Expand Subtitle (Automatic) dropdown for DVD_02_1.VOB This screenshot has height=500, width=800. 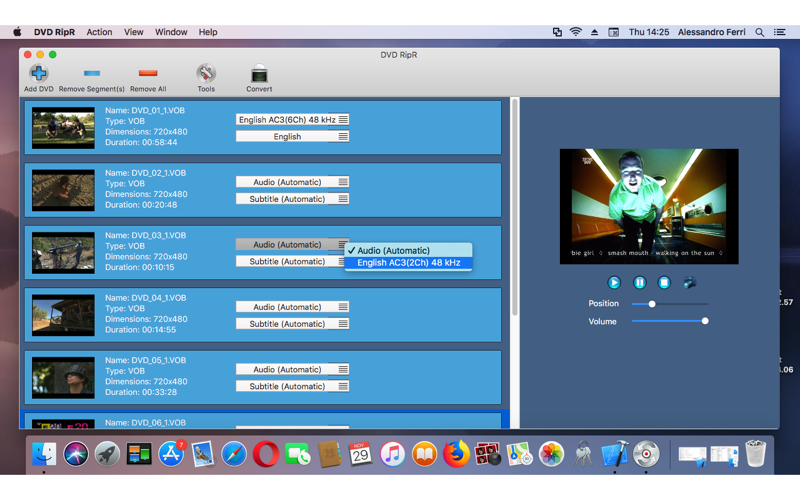click(292, 199)
